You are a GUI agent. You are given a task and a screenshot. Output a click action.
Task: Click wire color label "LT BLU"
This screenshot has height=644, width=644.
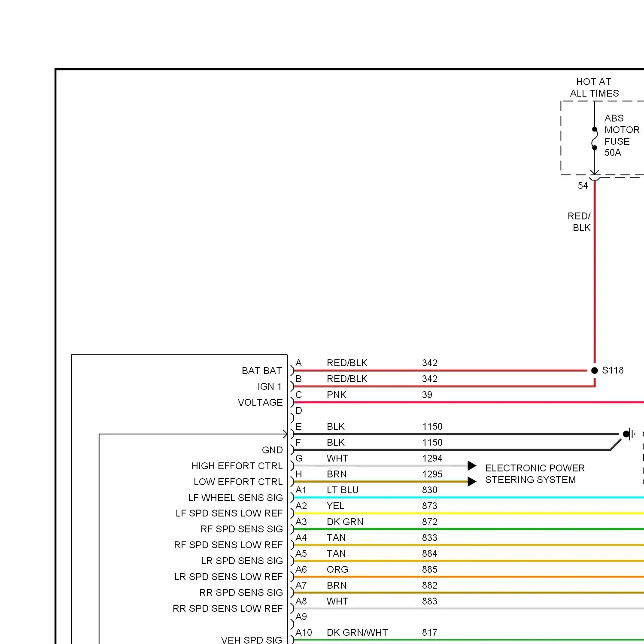pos(343,490)
